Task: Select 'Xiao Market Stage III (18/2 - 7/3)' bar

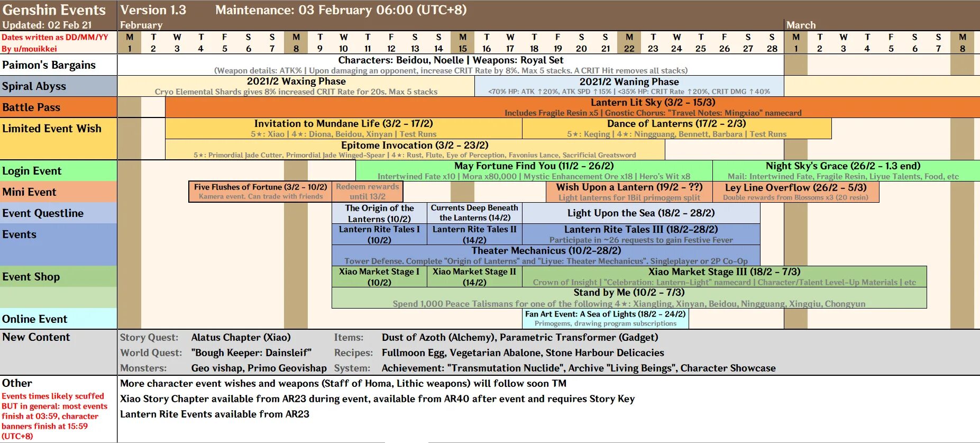Action: tap(725, 276)
